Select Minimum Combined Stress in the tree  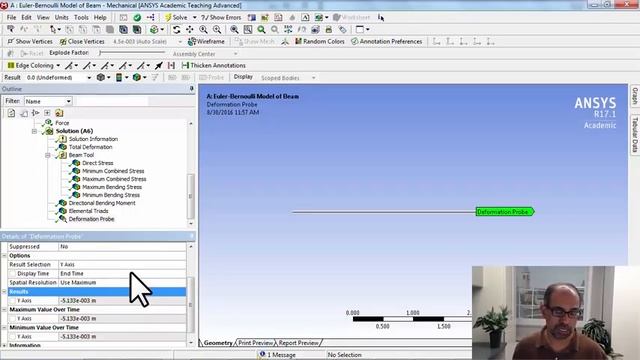click(x=113, y=171)
